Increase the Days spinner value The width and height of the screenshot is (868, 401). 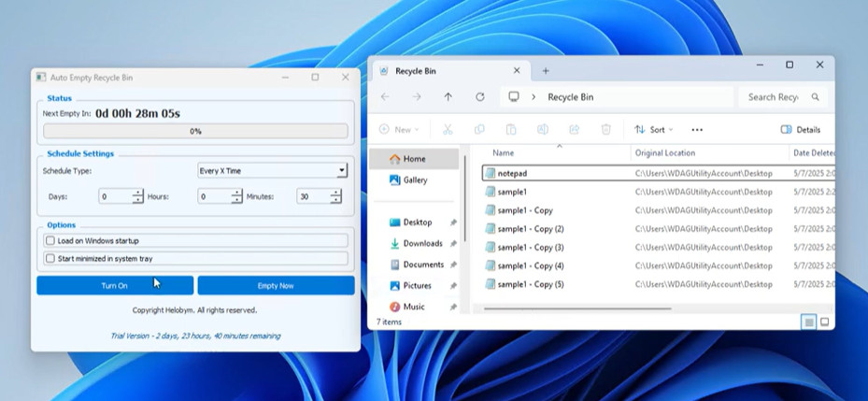pos(137,193)
